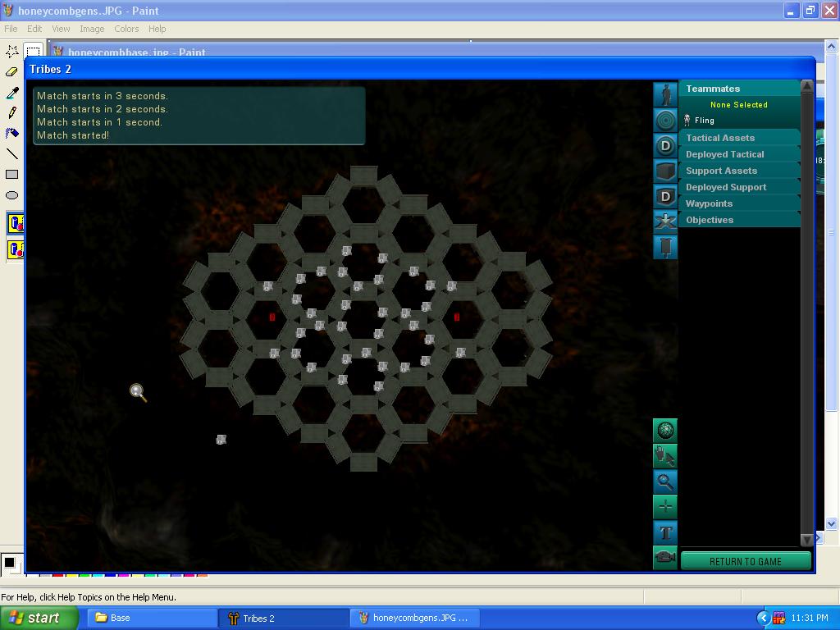Open the Edit menu
This screenshot has width=840, height=630.
[x=34, y=29]
